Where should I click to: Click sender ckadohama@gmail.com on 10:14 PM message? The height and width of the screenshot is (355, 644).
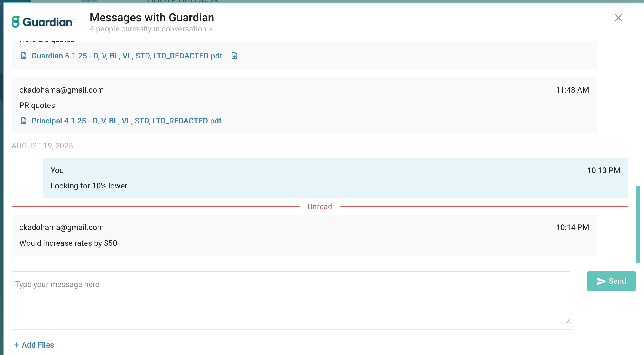(x=62, y=227)
